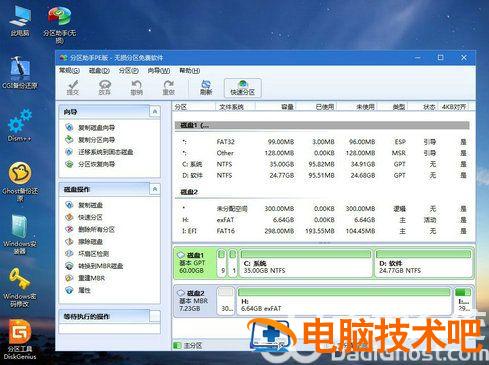Click the 重做 (Redo) toolbar icon

tap(169, 88)
